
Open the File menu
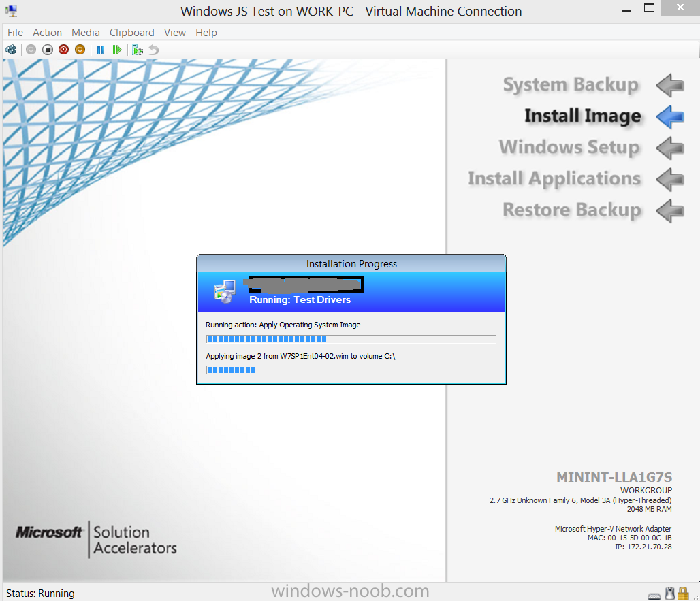tap(15, 33)
